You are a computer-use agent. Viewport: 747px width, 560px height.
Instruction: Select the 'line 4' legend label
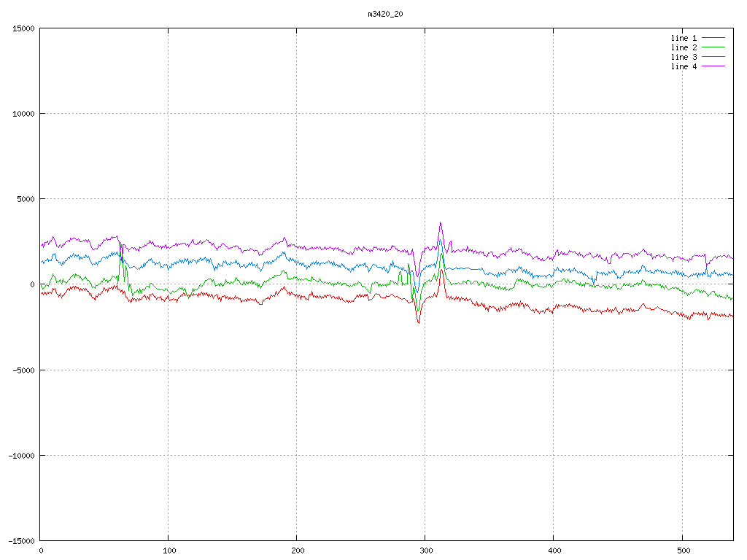684,66
